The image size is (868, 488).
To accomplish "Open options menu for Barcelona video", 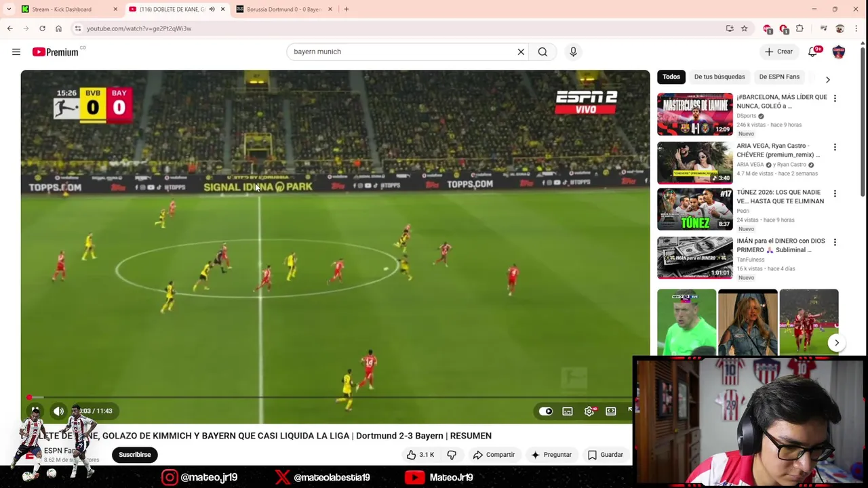I will [x=835, y=98].
